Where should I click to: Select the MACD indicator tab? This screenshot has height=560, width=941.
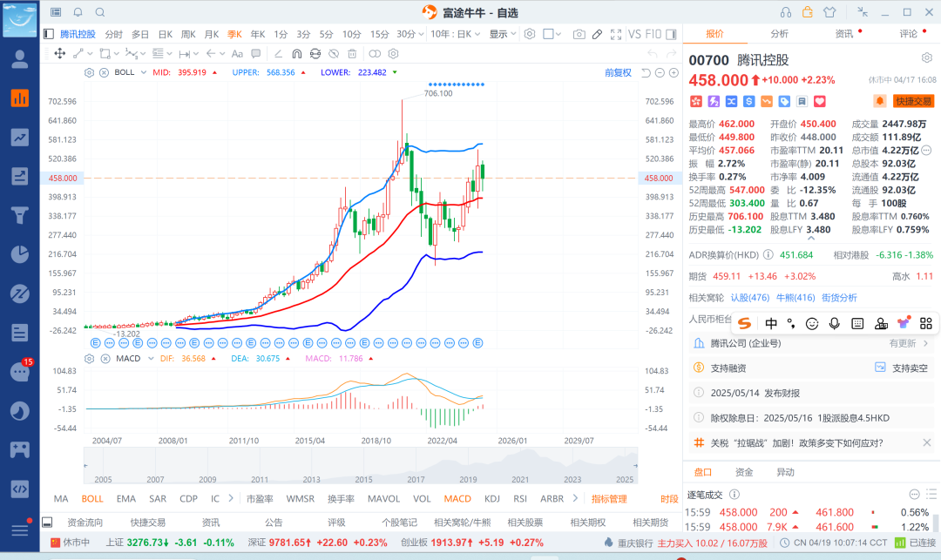(457, 499)
